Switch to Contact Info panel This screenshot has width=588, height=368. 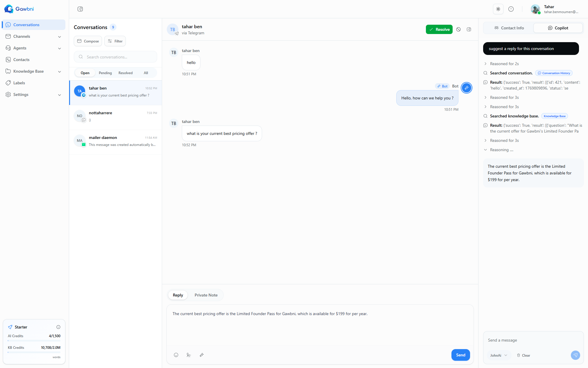509,28
